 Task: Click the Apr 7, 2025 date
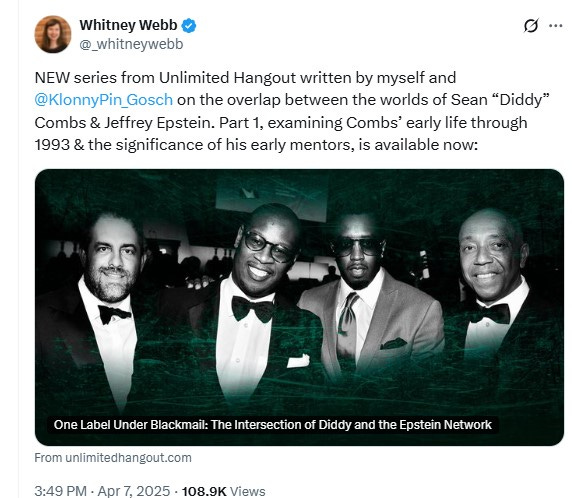134,491
